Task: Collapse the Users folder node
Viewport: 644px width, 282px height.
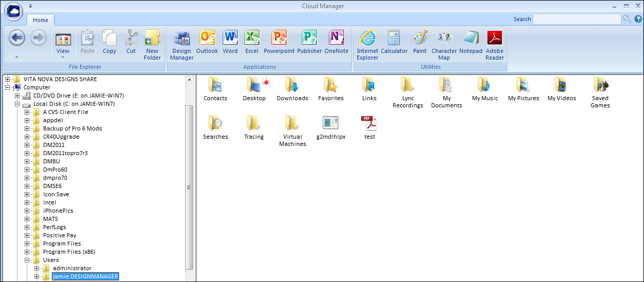Action: click(x=27, y=260)
